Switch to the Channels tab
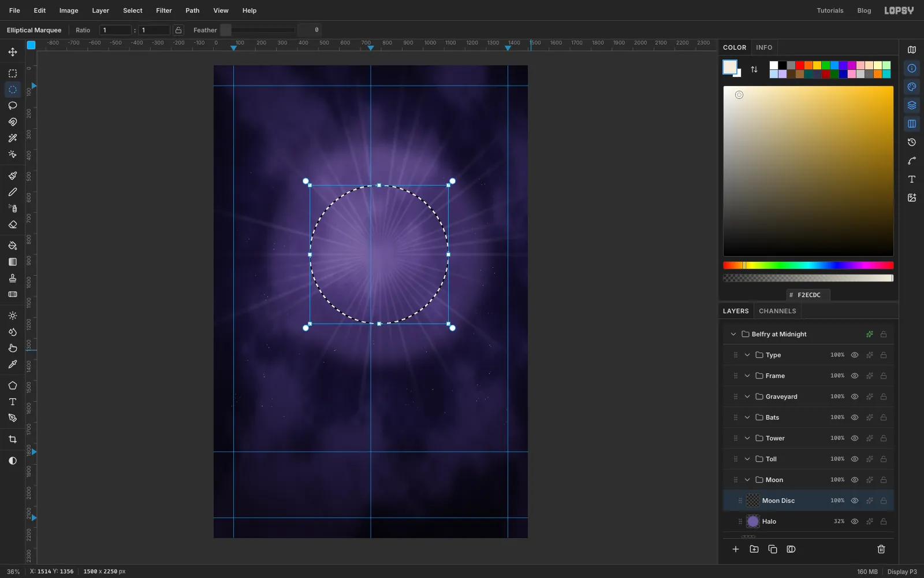This screenshot has width=924, height=578. pos(777,311)
